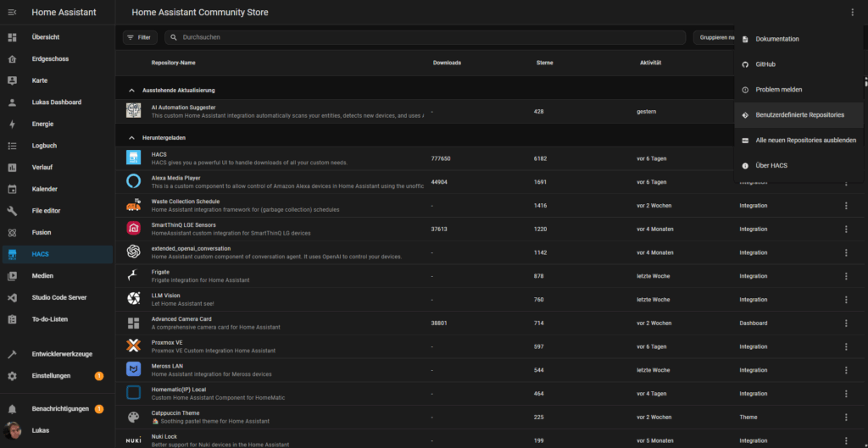The height and width of the screenshot is (448, 868).
Task: Open the Advanced Camera Card row menu
Action: (x=846, y=323)
